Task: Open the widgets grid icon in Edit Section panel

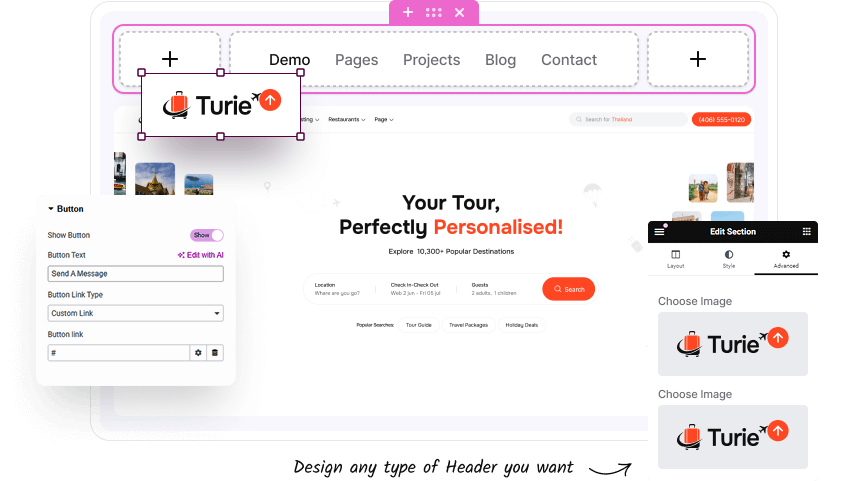Action: [x=806, y=231]
